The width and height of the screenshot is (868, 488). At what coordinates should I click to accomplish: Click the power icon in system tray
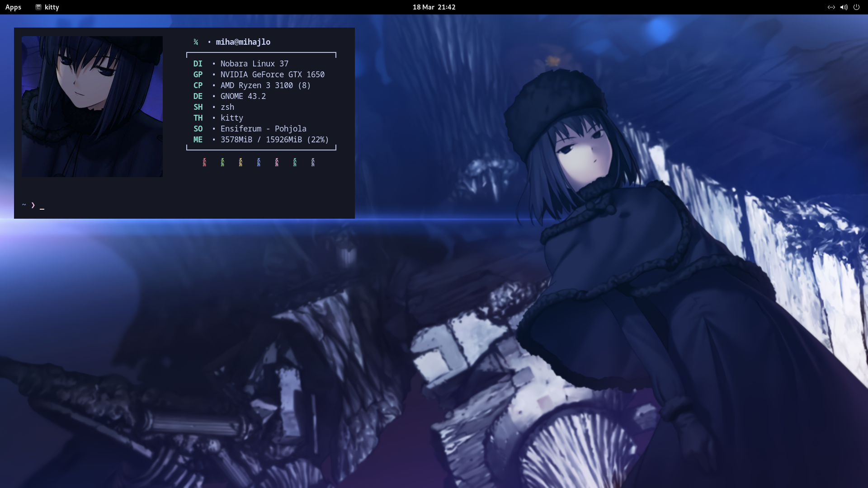pyautogui.click(x=856, y=7)
